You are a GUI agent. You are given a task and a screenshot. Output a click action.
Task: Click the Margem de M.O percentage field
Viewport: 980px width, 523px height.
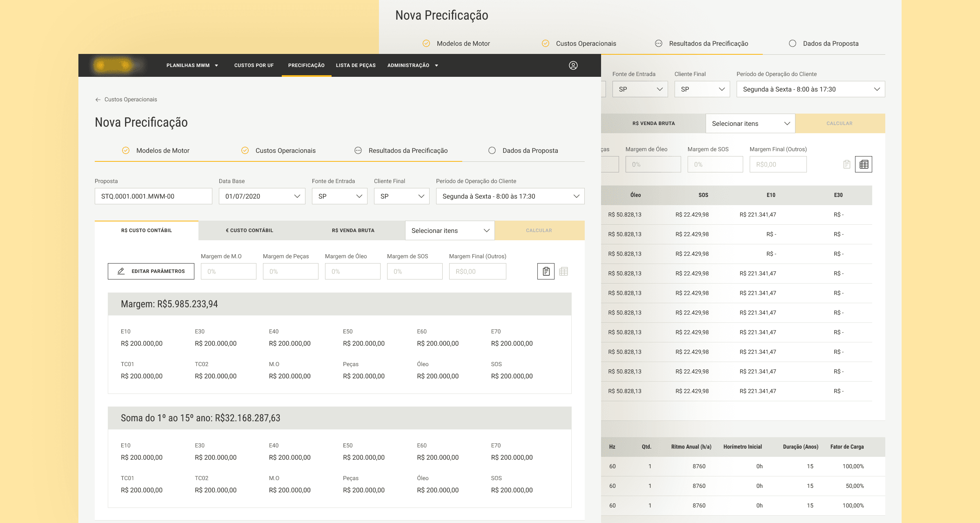tap(228, 271)
